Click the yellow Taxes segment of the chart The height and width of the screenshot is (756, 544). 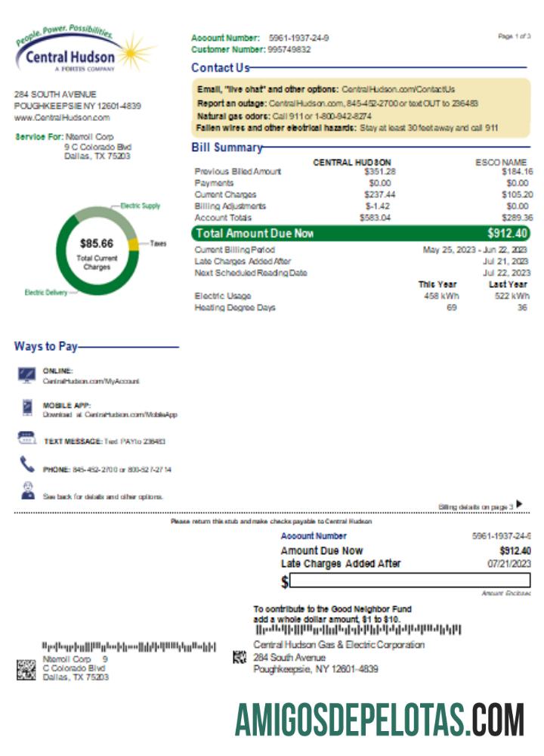[133, 244]
